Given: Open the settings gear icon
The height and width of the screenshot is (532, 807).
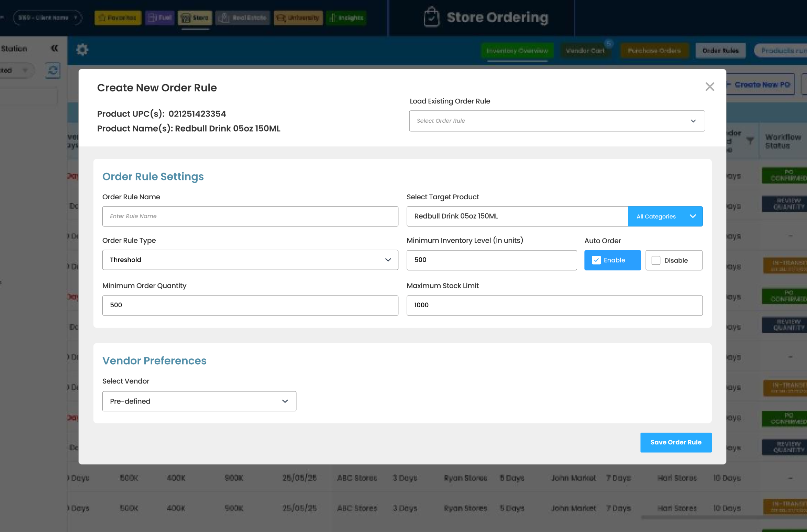Looking at the screenshot, I should point(82,50).
